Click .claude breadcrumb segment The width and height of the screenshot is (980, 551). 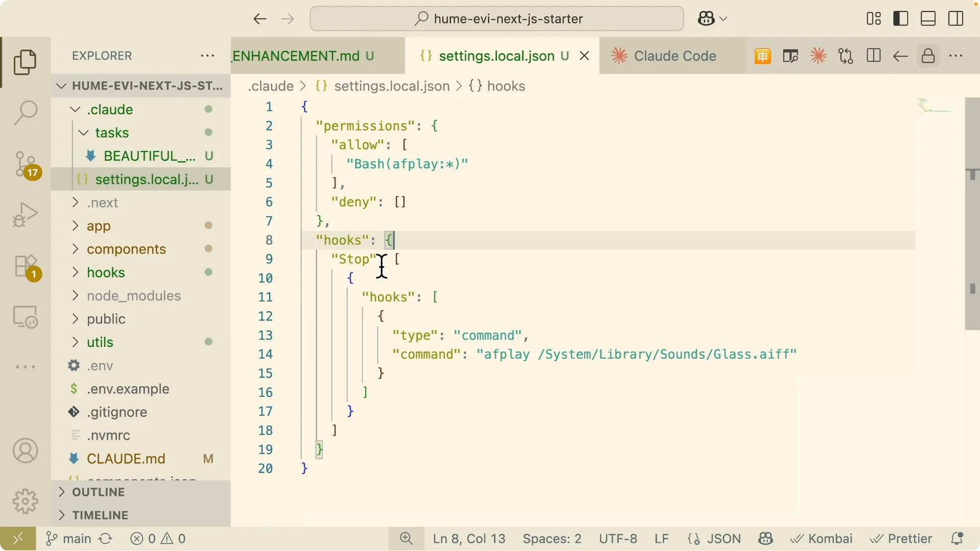point(271,86)
